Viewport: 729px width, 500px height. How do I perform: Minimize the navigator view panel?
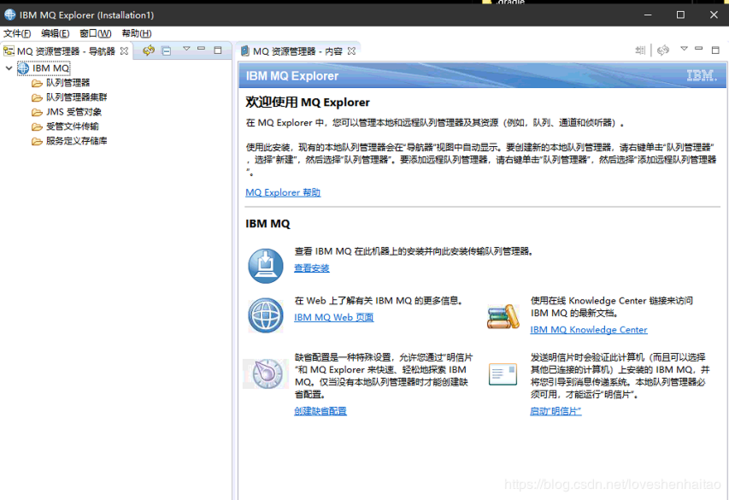[x=201, y=48]
